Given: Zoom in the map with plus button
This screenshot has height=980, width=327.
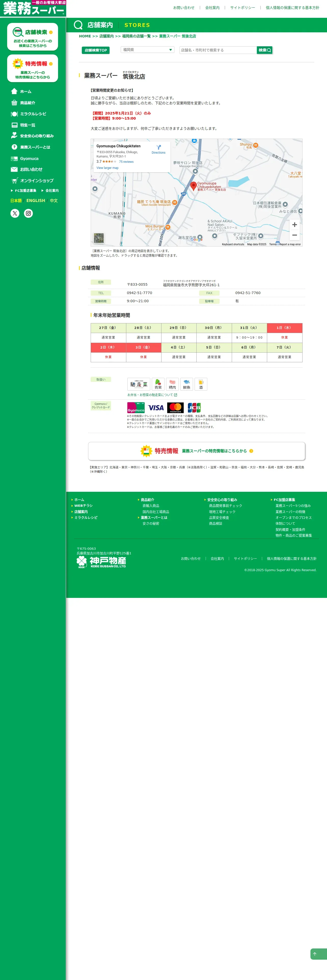Looking at the screenshot, I should pos(295,225).
